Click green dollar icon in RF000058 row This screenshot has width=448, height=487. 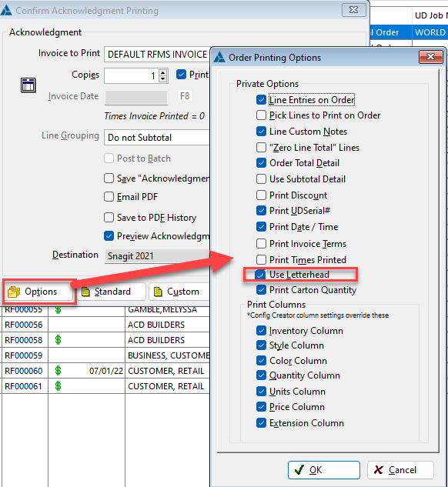click(58, 340)
